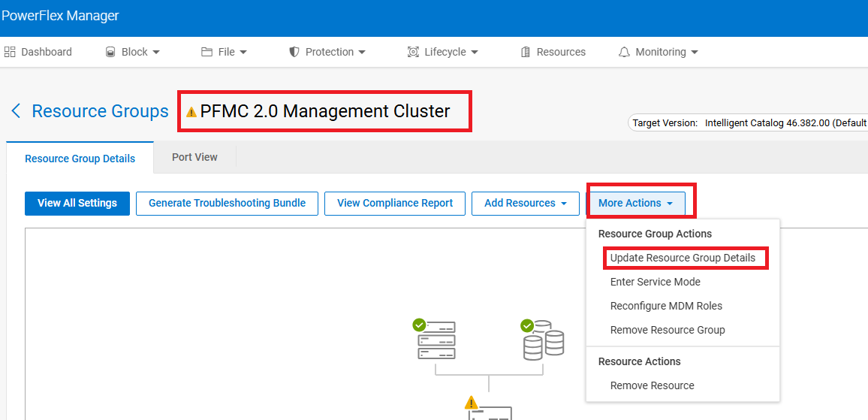
Task: Switch to the Port View tab
Action: 194,157
